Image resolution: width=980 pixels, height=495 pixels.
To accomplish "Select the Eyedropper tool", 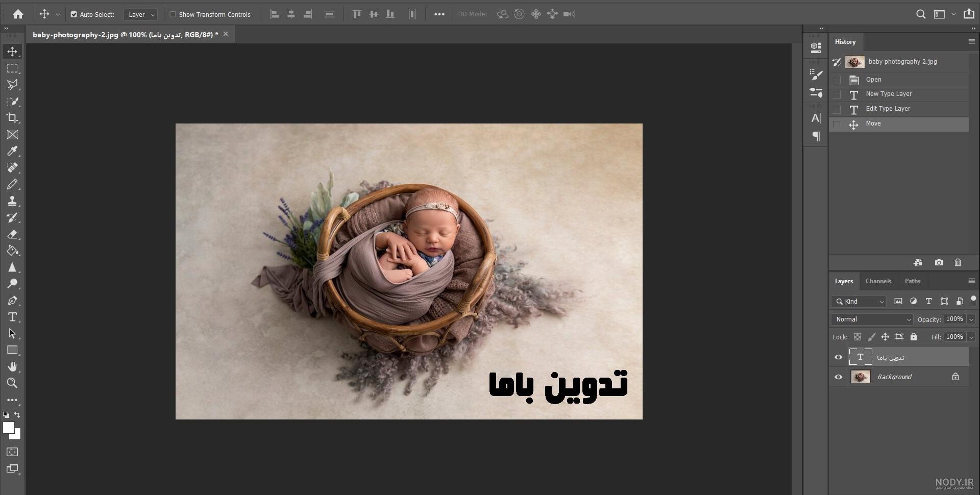I will 12,151.
